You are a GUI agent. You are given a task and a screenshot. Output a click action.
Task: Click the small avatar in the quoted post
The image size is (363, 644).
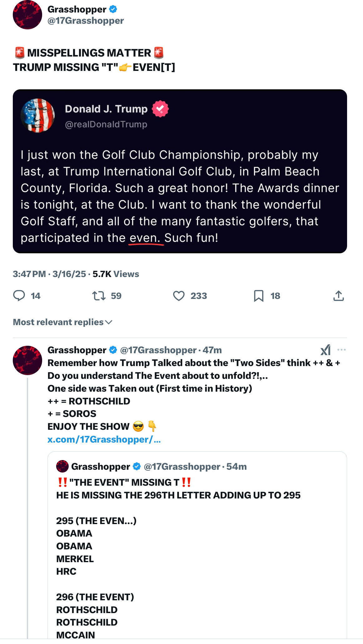click(62, 466)
